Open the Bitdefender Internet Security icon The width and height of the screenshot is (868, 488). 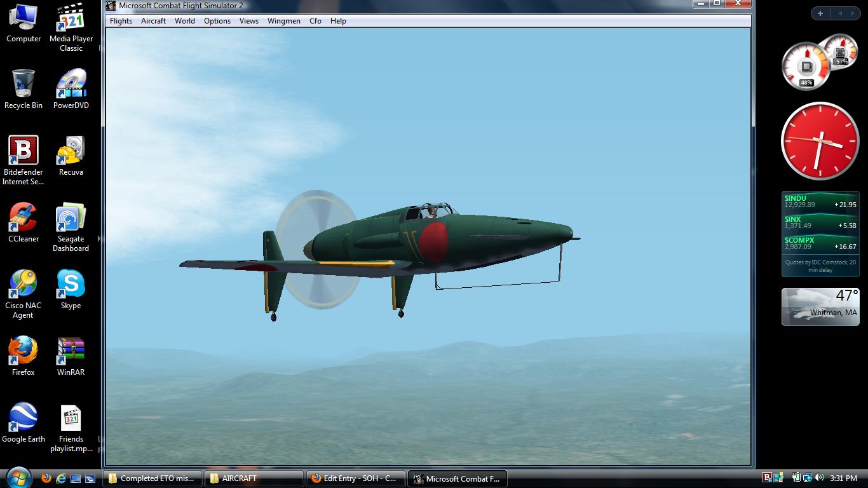point(23,151)
